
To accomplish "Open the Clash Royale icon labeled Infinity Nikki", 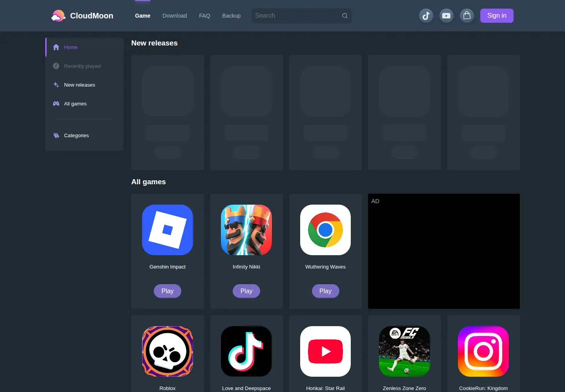I will tap(246, 230).
